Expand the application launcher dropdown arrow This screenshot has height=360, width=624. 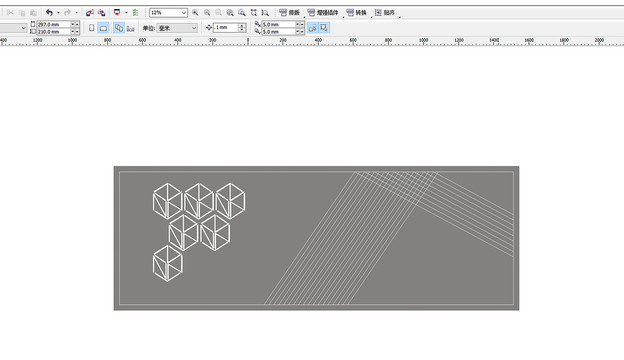coord(126,13)
